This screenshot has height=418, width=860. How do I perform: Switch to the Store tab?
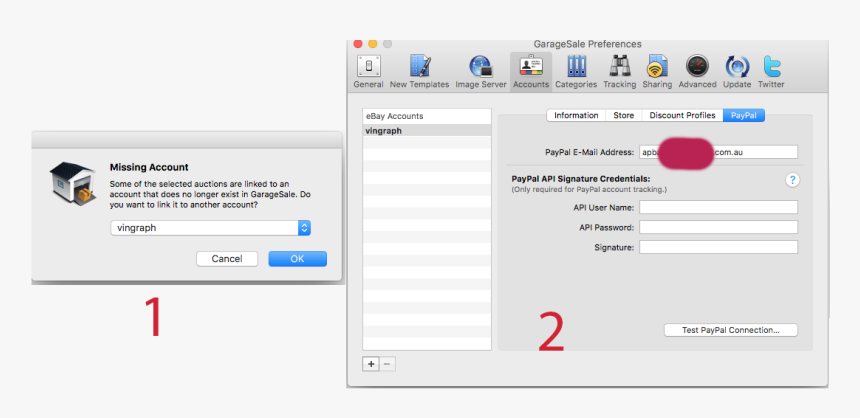624,115
